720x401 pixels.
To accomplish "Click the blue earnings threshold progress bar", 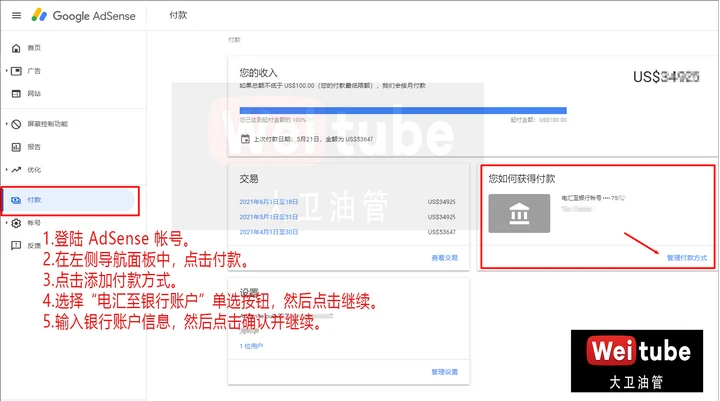I will tap(403, 110).
